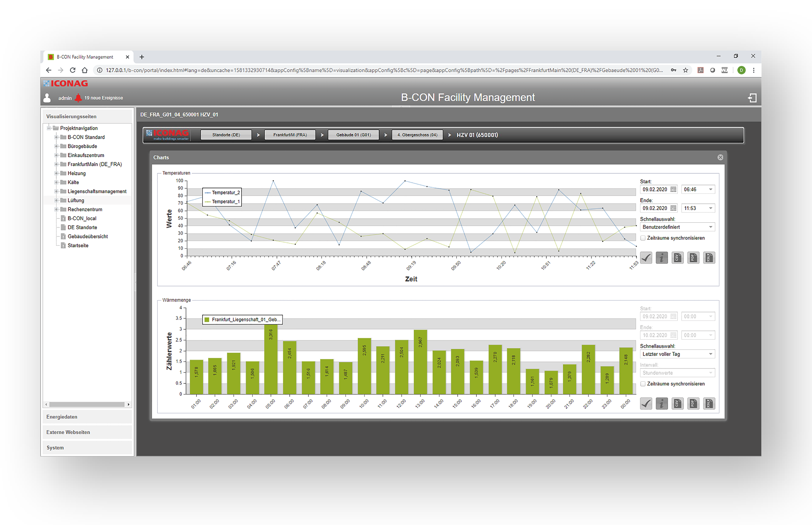Viewport: 812px width, 525px height.
Task: Click the sidebar horizontal scrollbar
Action: tap(87, 404)
